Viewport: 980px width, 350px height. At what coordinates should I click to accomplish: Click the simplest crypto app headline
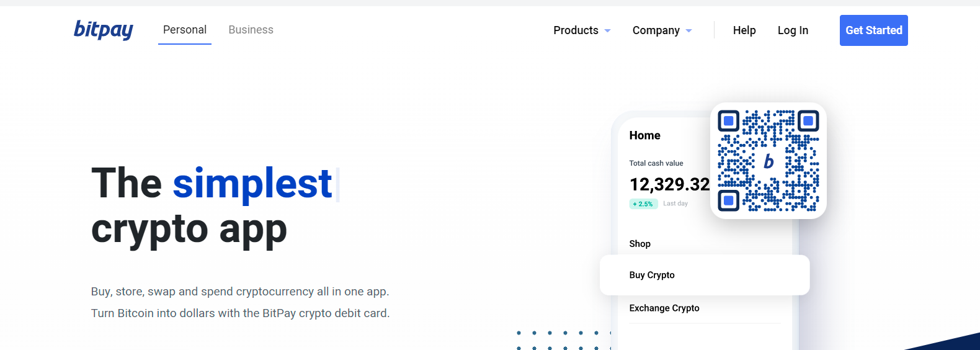coord(212,206)
